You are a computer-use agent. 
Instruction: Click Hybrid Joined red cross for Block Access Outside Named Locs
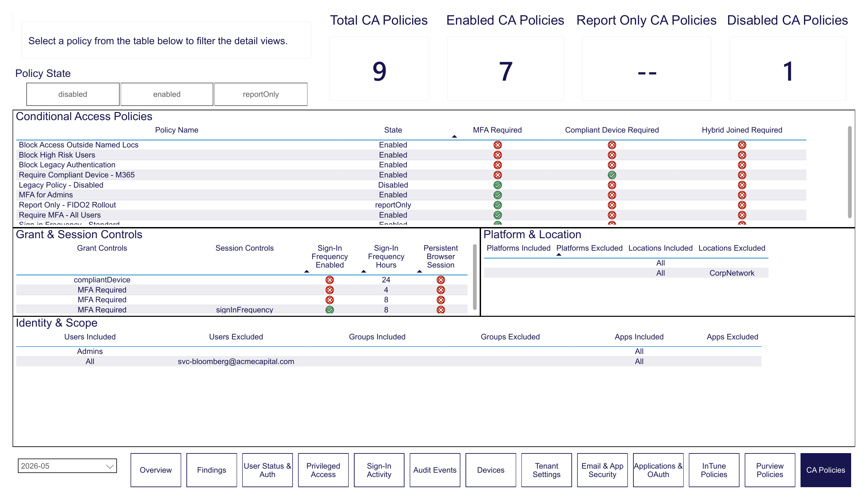742,145
